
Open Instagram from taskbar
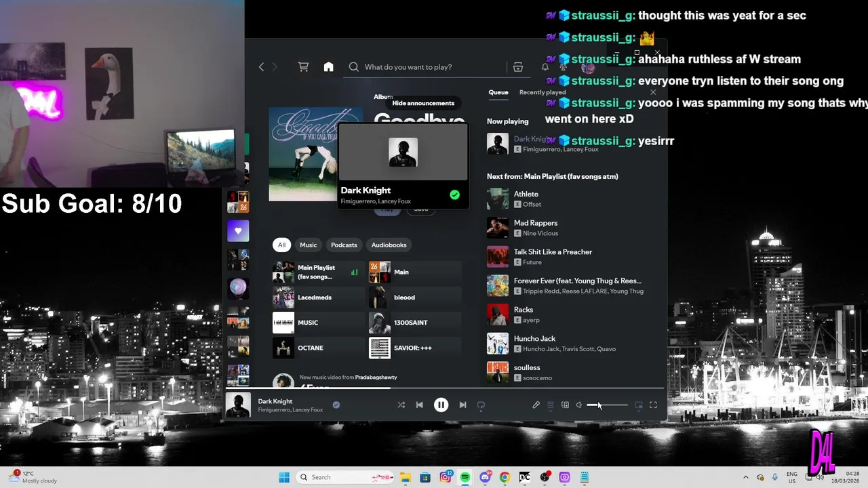tap(446, 477)
